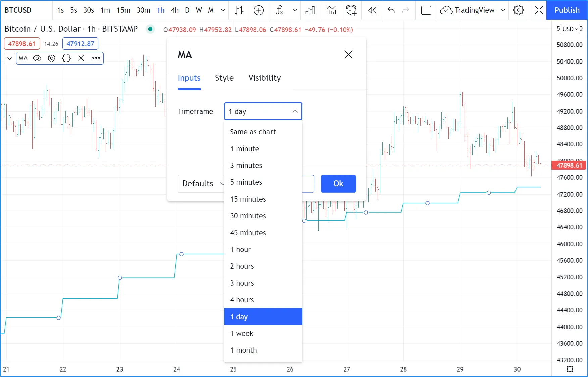Viewport: 588px width, 377px height.
Task: Expand the USD currency selector
Action: pos(571,29)
